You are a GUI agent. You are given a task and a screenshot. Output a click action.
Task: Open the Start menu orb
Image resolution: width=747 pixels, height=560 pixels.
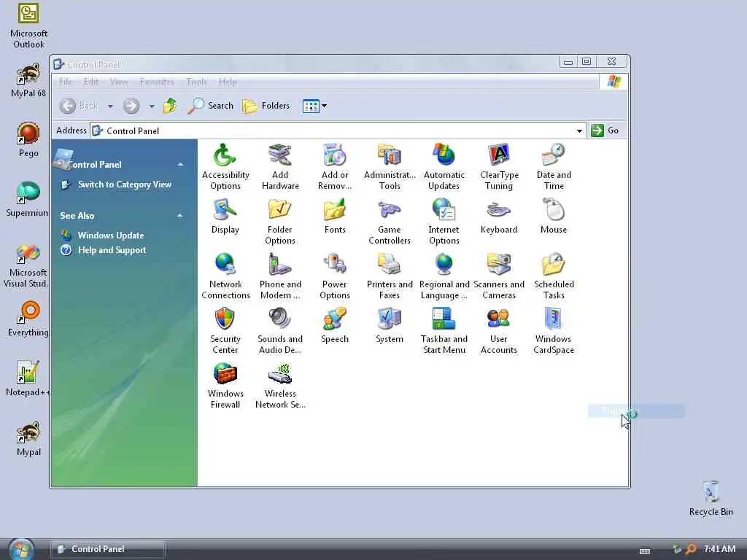click(x=21, y=549)
